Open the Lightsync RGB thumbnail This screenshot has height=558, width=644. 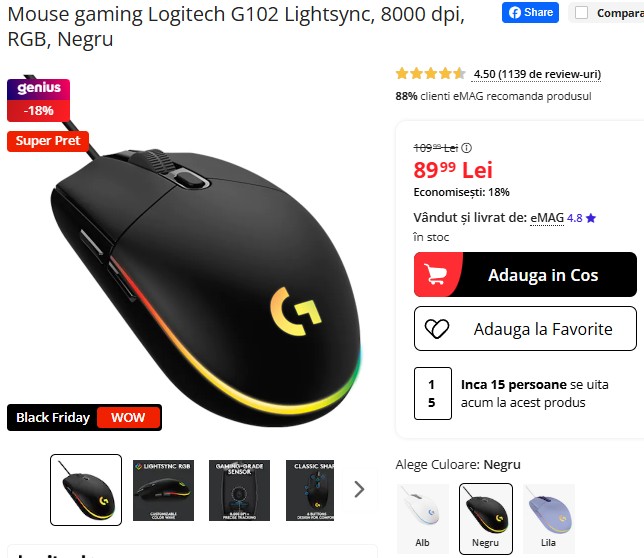[163, 490]
